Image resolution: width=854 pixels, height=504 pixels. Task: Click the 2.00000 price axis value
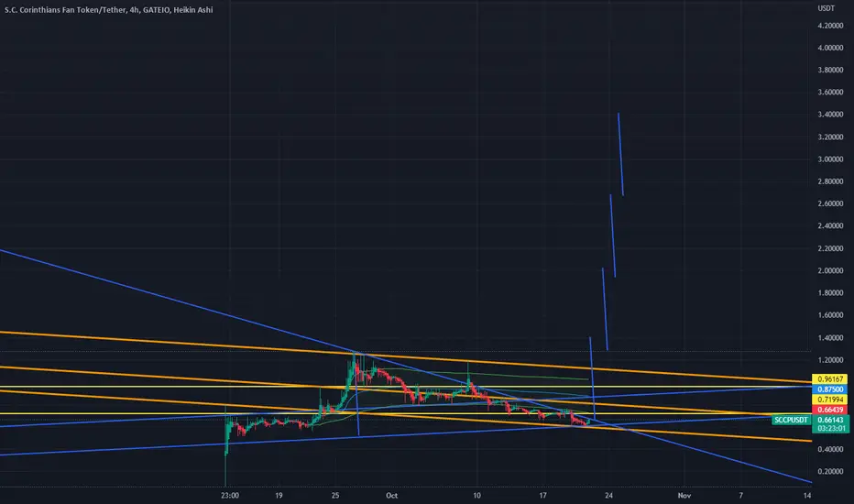pos(830,271)
